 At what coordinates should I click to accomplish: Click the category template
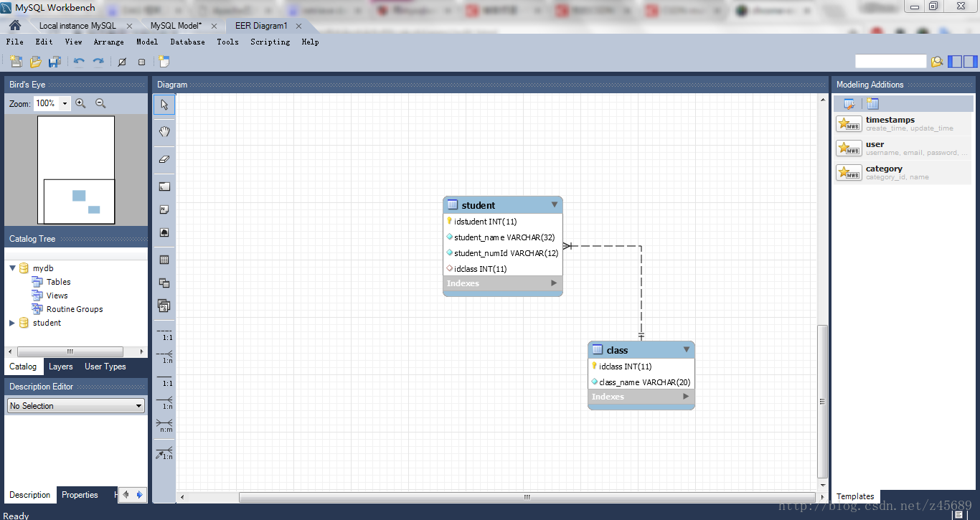point(903,172)
